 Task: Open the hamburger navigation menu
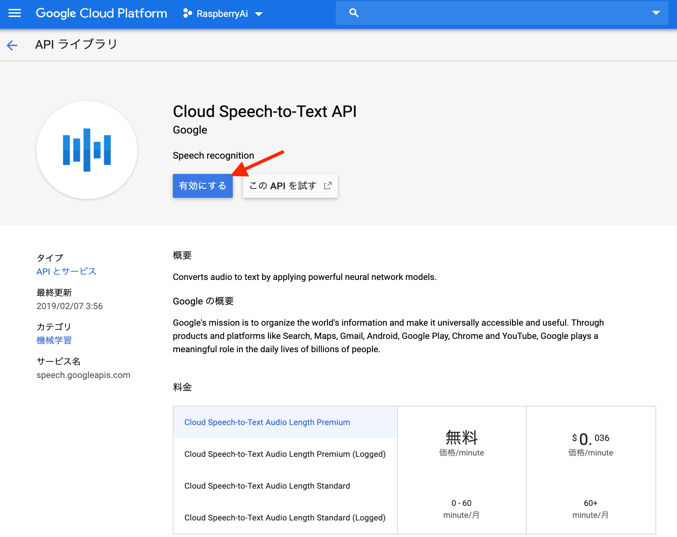point(15,13)
